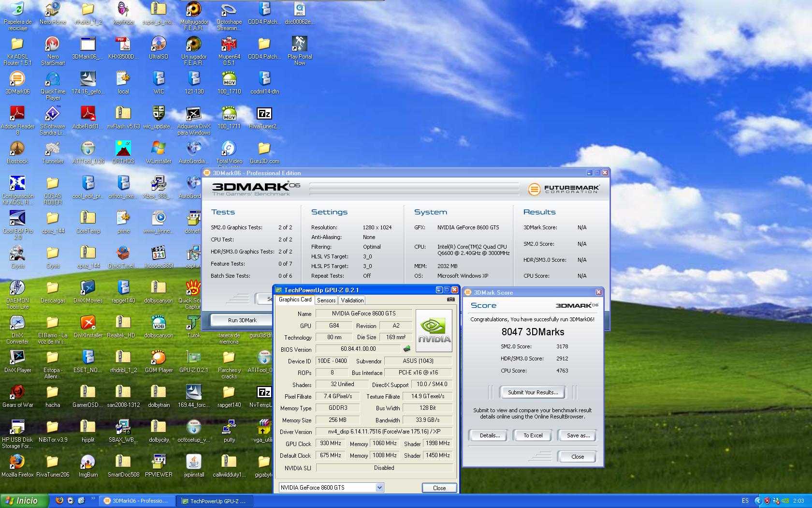The height and width of the screenshot is (508, 812).
Task: Click the Save as button in 3DMark Score
Action: pyautogui.click(x=578, y=435)
